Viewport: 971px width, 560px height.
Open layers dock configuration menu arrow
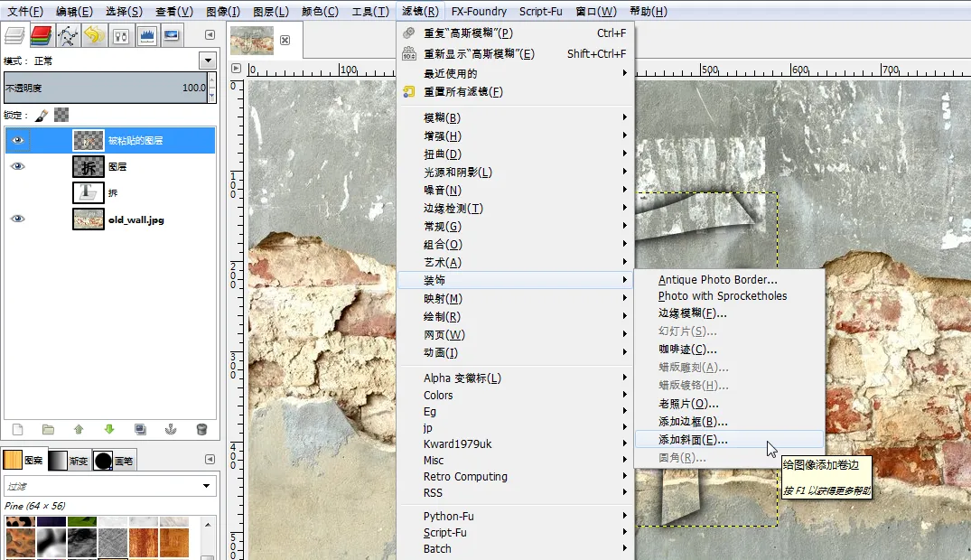point(210,35)
